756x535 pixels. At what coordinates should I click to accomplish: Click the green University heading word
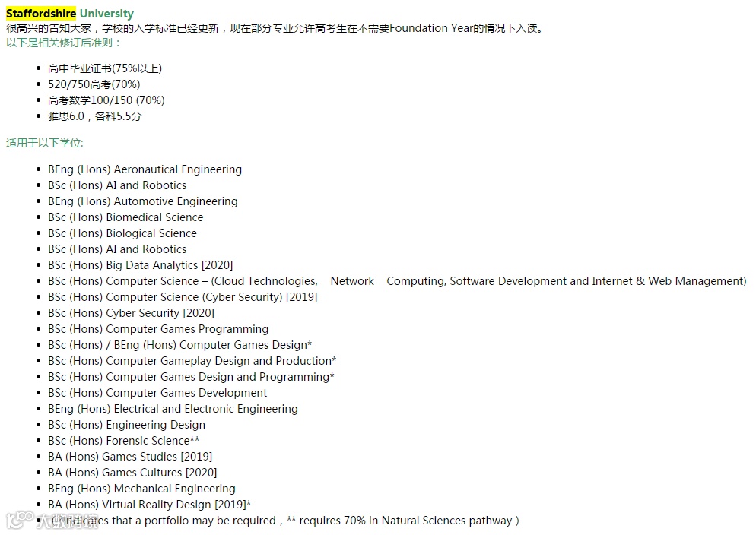click(x=106, y=14)
